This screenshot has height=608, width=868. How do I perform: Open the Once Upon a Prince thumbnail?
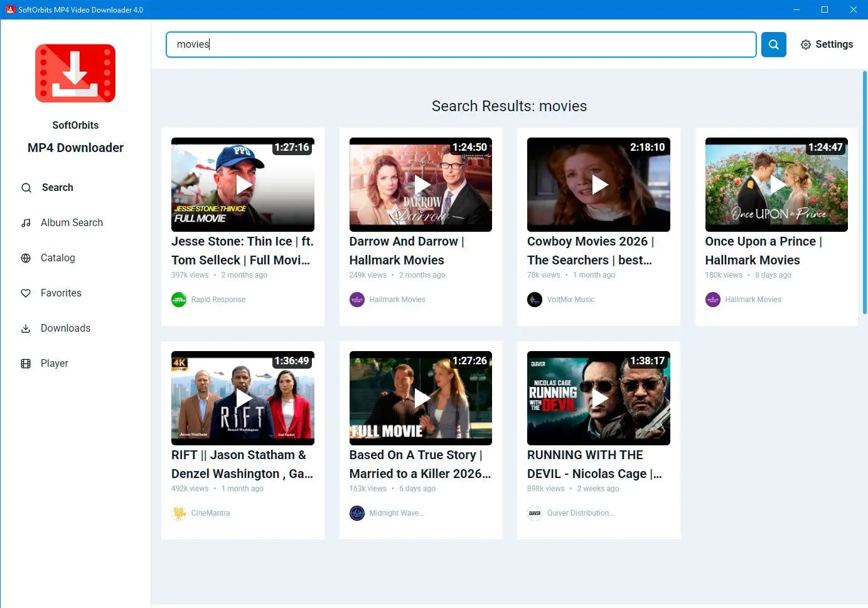click(x=776, y=185)
